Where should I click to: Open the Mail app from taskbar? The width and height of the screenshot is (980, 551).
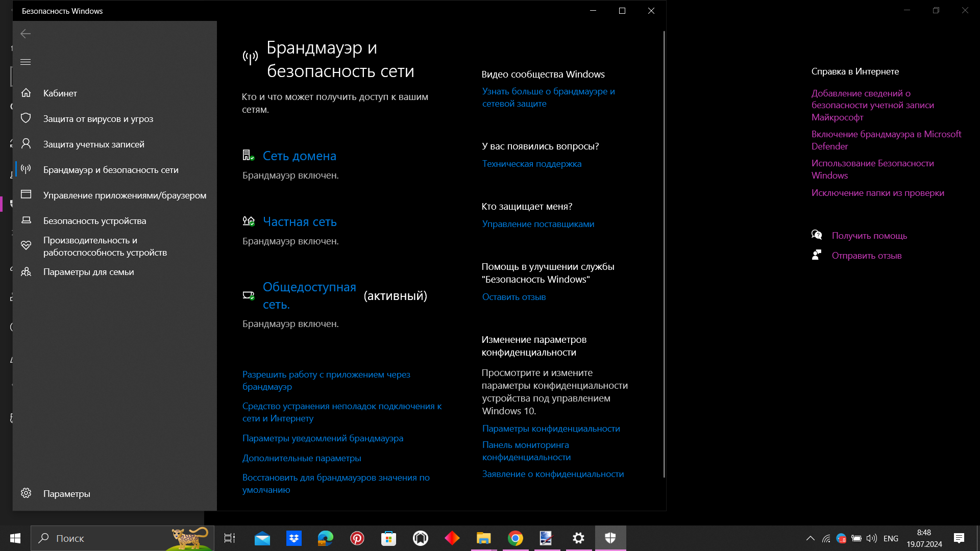point(262,538)
